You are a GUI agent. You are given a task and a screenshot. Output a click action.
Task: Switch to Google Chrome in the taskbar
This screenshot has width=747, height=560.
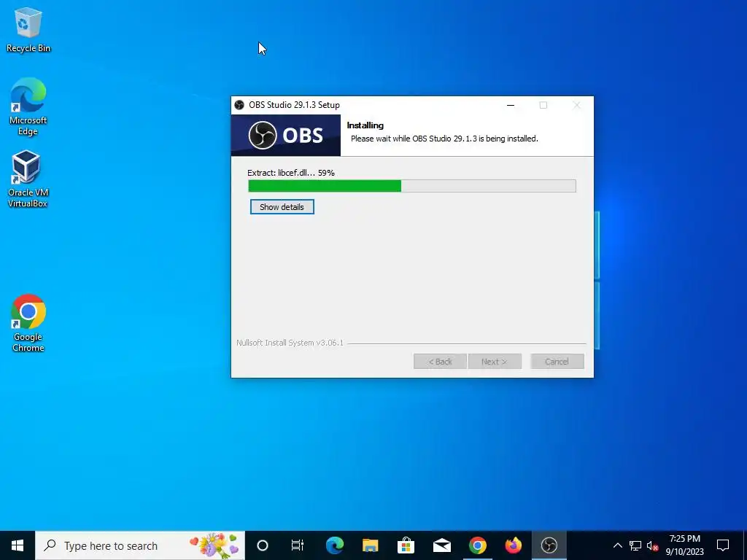pyautogui.click(x=477, y=545)
